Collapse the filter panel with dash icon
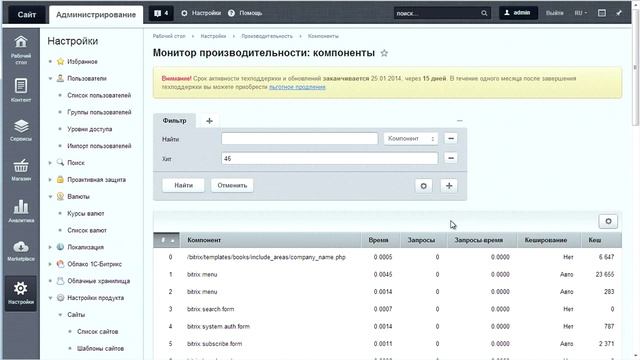Screen dimensions: 640x360 pyautogui.click(x=460, y=121)
